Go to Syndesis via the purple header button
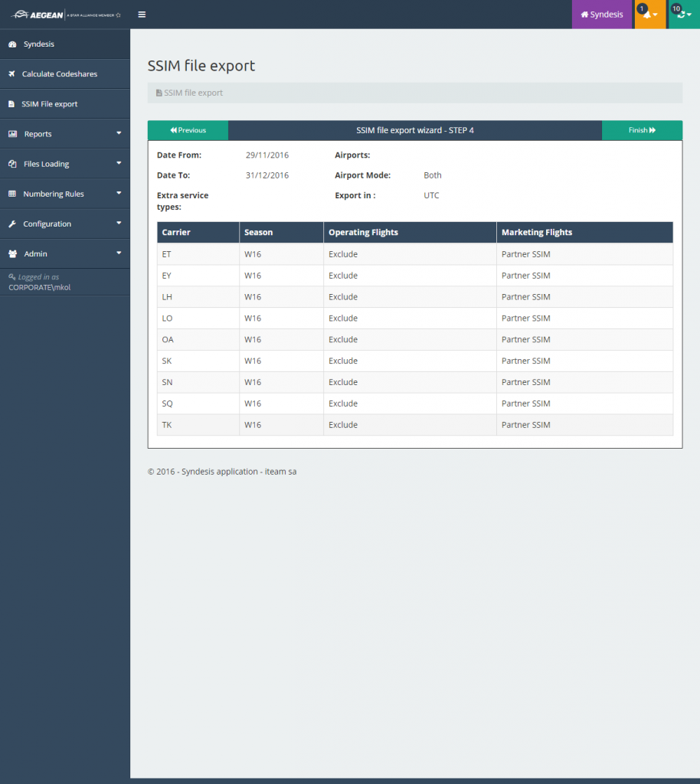The image size is (700, 784). pyautogui.click(x=602, y=14)
